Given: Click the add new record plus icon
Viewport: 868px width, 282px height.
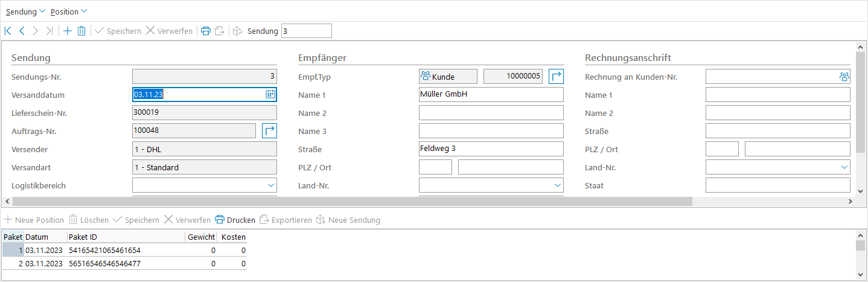Looking at the screenshot, I should click(x=68, y=31).
